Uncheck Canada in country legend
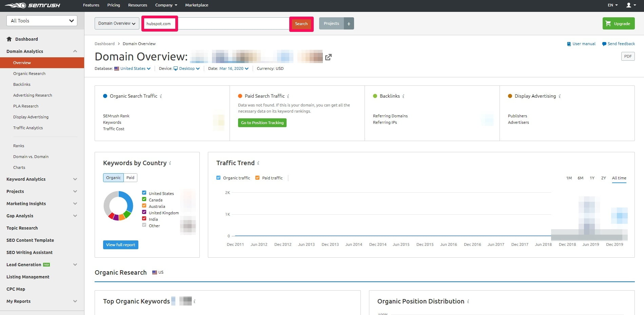Screen dimensions: 644x315 point(144,199)
